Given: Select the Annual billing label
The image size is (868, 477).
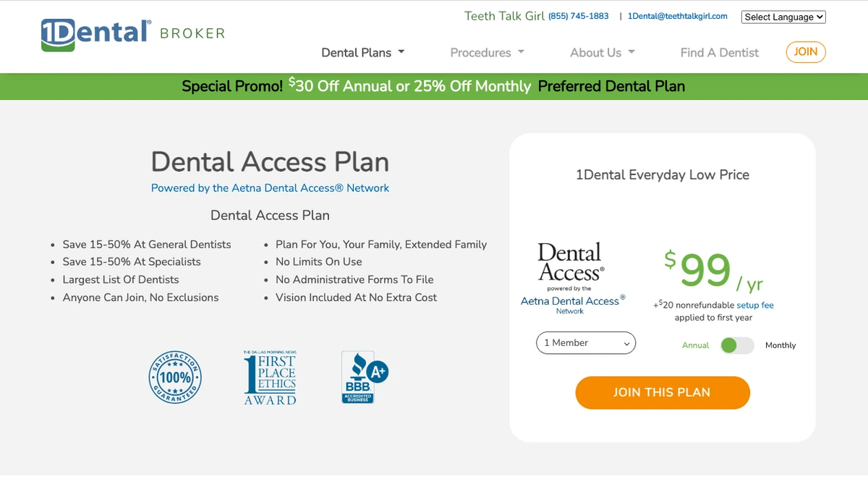Looking at the screenshot, I should pyautogui.click(x=695, y=345).
